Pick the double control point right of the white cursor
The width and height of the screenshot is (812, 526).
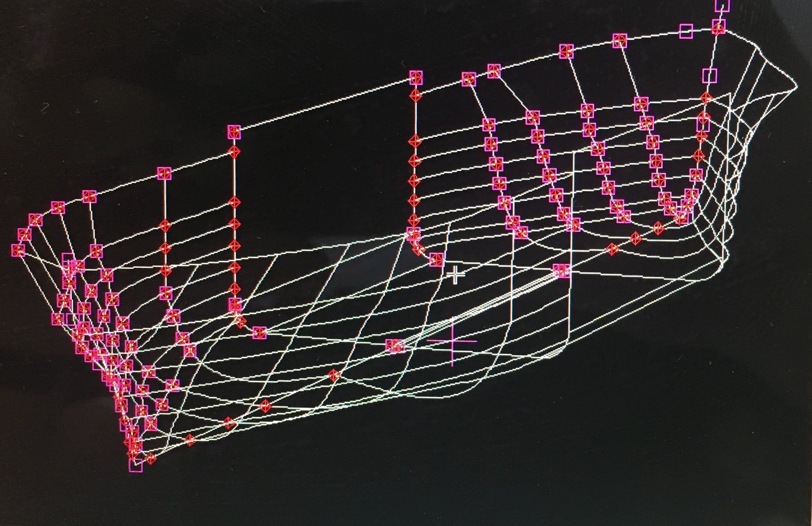[x=561, y=271]
